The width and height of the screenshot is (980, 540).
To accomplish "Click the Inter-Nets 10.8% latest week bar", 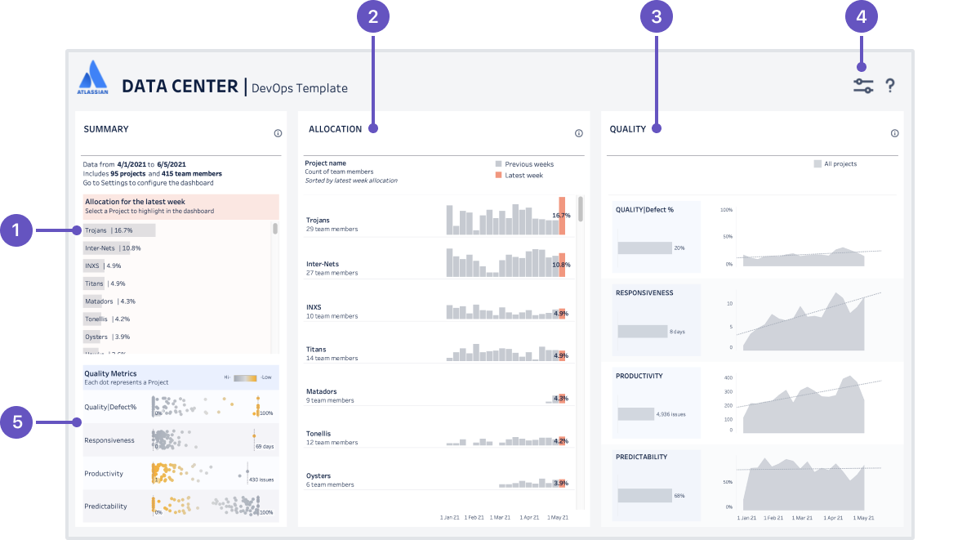I will click(x=562, y=265).
